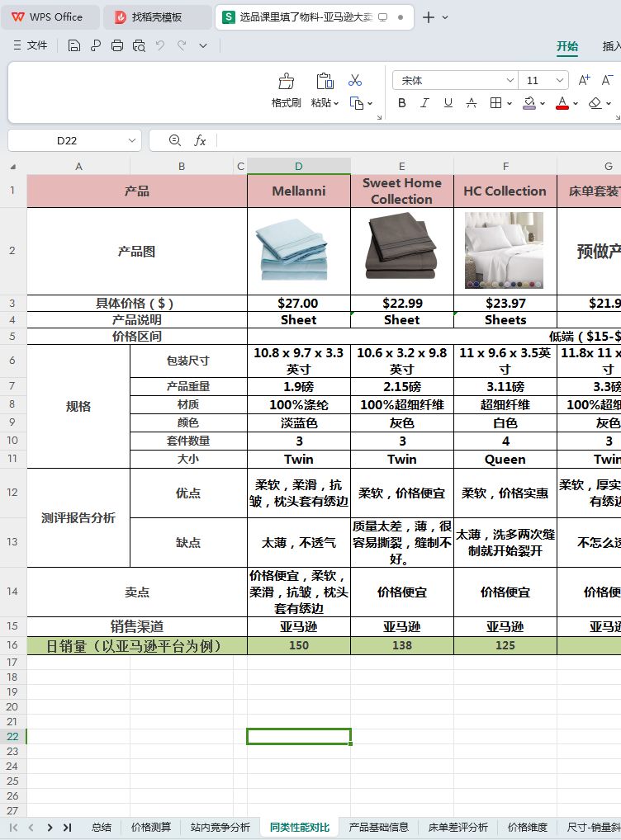
Task: Go to last sheet navigation arrow
Action: click(x=67, y=827)
